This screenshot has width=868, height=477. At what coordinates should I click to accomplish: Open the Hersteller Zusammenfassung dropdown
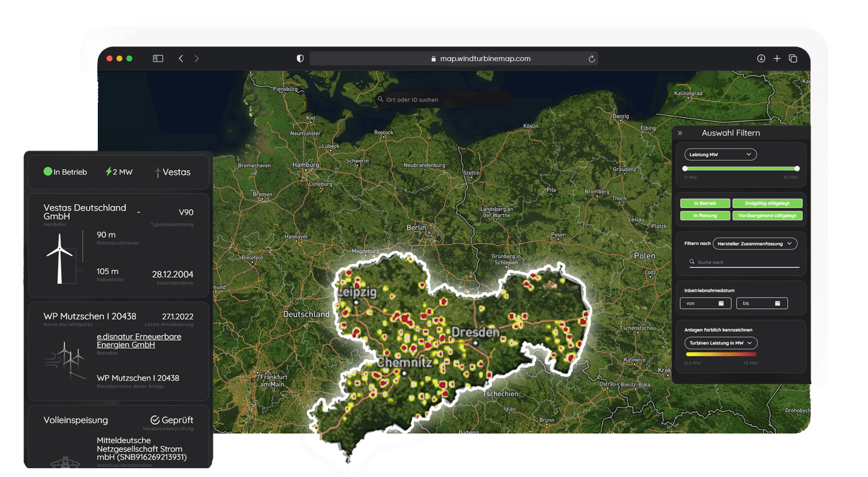(755, 243)
